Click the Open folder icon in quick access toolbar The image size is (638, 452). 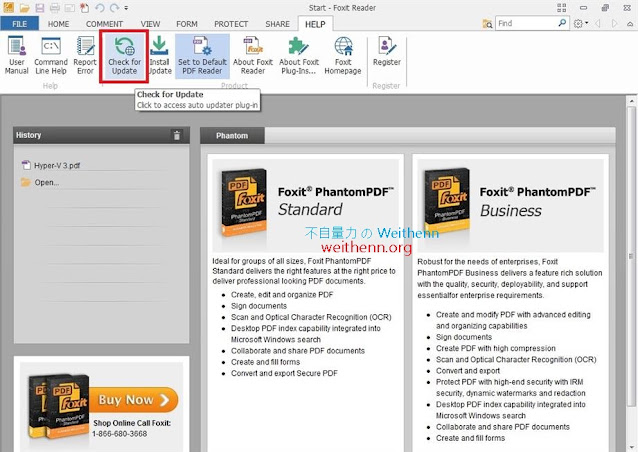[24, 8]
